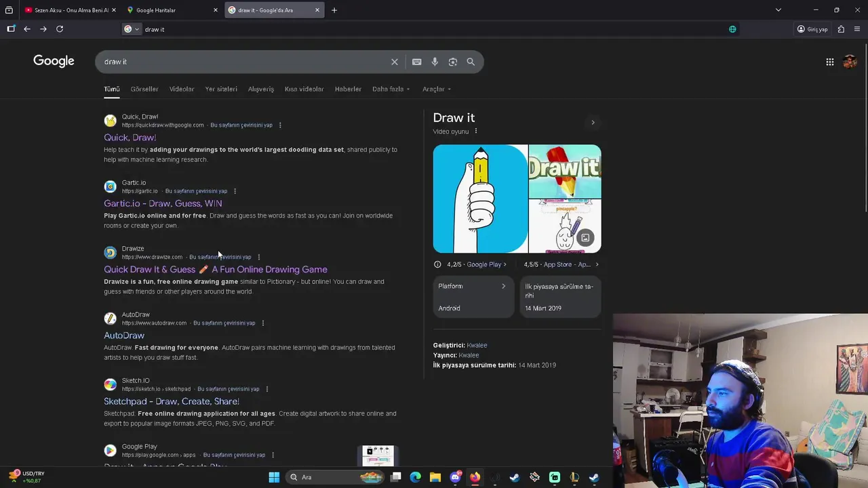Open more options for Sketch.IO result
This screenshot has width=868, height=488.
[267, 389]
